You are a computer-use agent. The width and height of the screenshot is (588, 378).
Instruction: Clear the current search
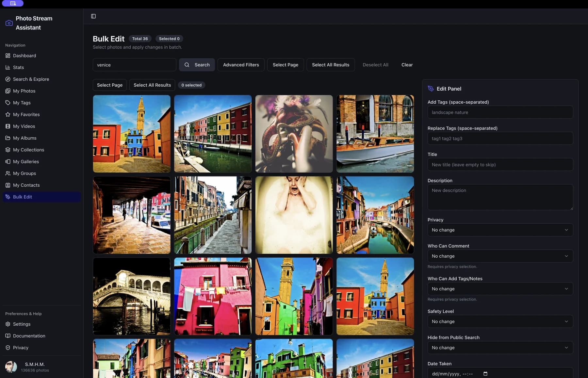tap(407, 65)
